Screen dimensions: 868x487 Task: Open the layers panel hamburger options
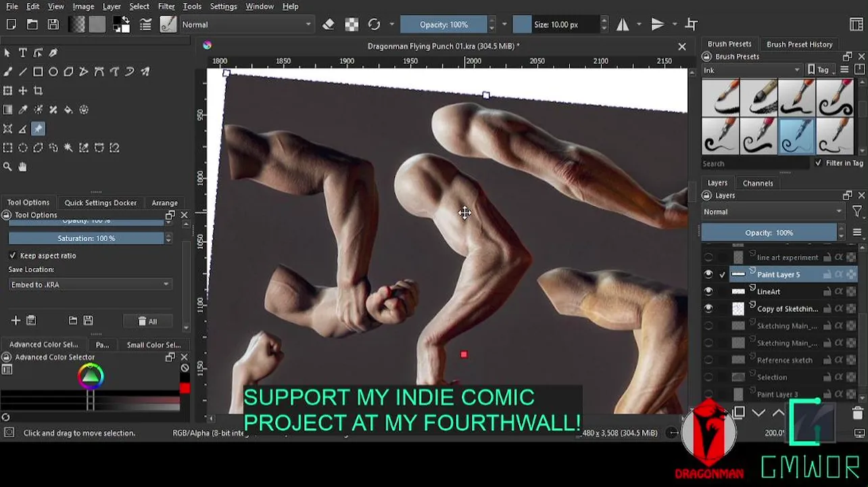[x=857, y=233]
